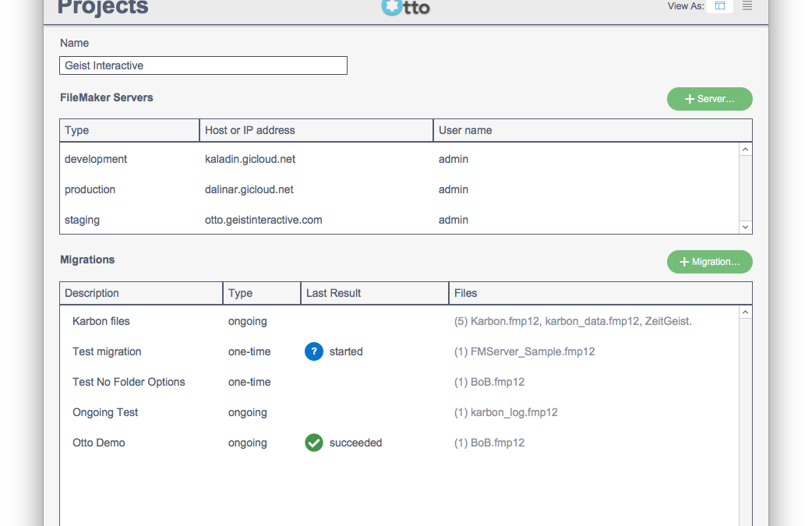Click the FileMaker Servers heading
Screen dimensions: 812x526
pyautogui.click(x=107, y=97)
